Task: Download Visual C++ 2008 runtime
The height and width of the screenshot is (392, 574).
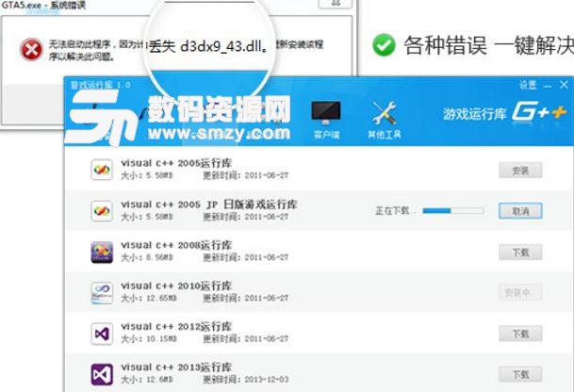Action: coord(520,253)
